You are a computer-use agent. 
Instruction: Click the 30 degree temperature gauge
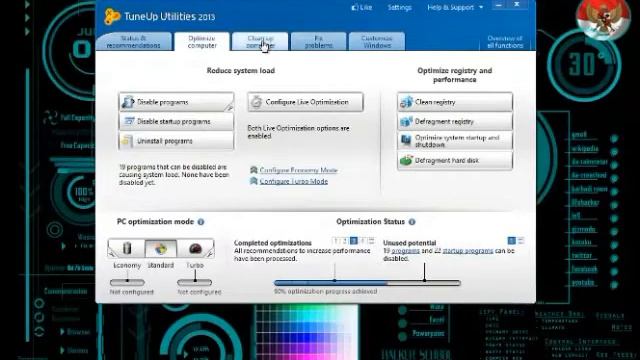tap(584, 65)
